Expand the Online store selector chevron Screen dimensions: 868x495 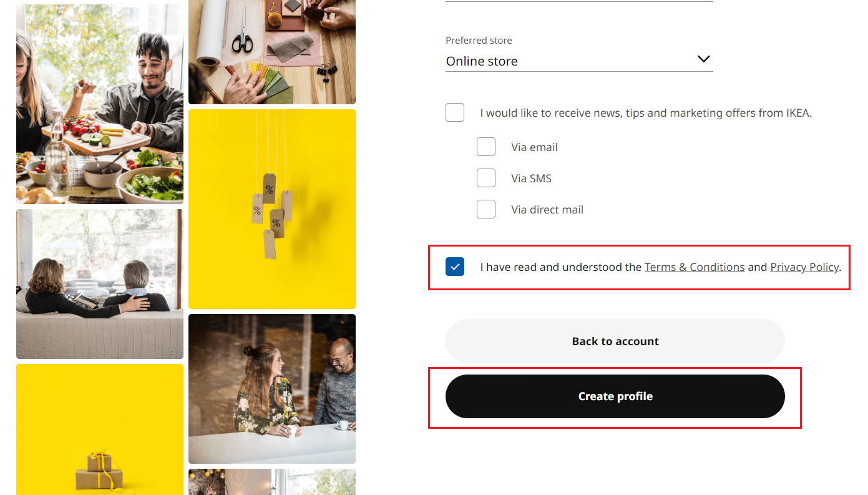(704, 59)
